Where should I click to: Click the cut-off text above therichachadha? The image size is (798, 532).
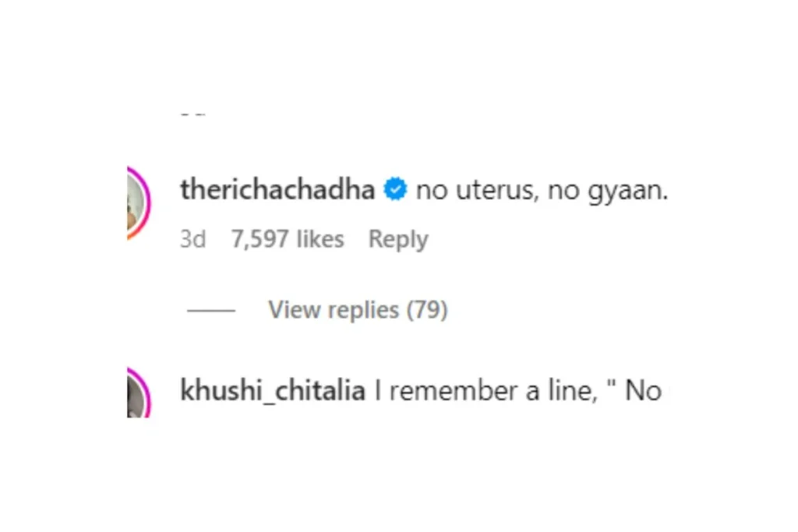point(193,115)
